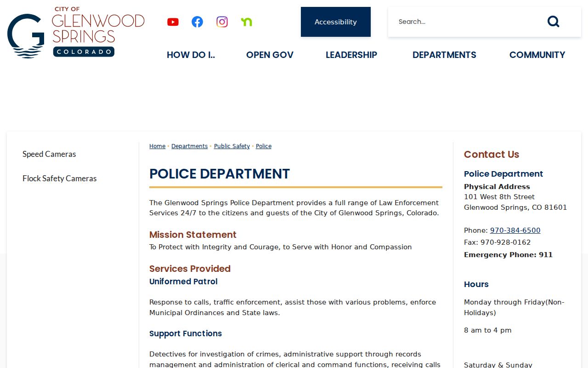Click the Hours heading
This screenshot has width=588, height=368.
pyautogui.click(x=476, y=284)
